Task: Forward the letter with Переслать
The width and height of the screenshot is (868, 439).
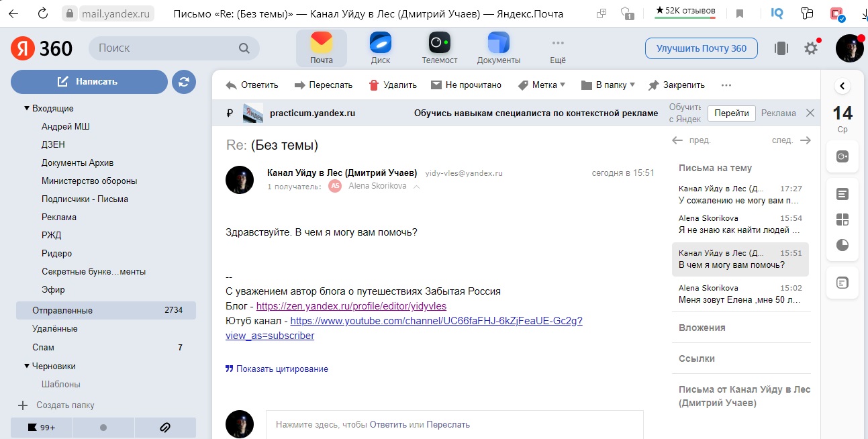Action: pos(324,85)
